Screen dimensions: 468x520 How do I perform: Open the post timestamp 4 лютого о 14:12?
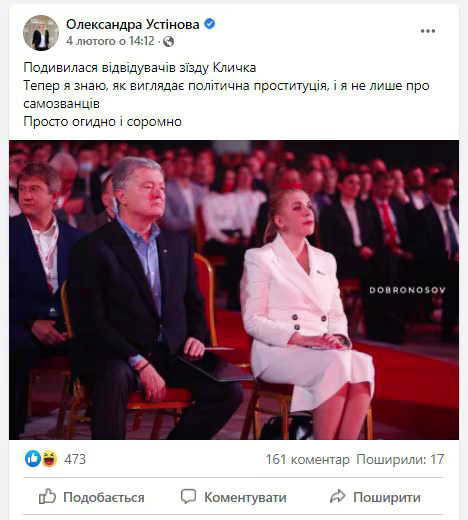(110, 41)
